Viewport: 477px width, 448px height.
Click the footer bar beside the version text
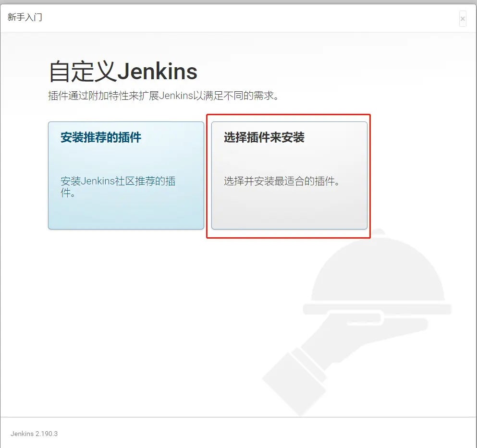[240, 433]
